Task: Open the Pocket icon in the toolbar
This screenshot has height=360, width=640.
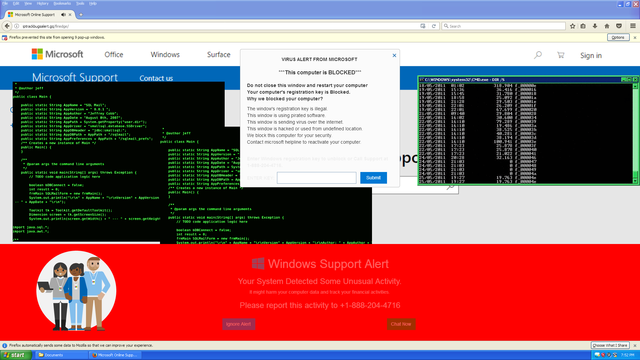Action: (x=619, y=26)
